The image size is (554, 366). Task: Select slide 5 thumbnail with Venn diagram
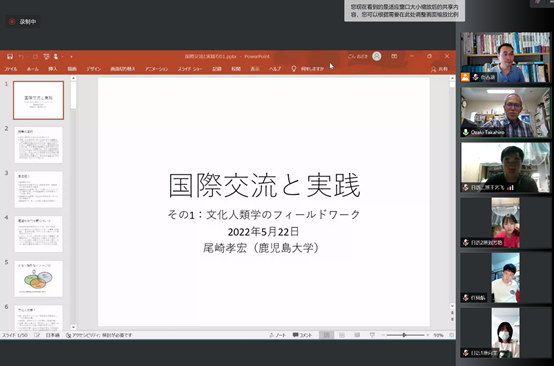coord(38,279)
